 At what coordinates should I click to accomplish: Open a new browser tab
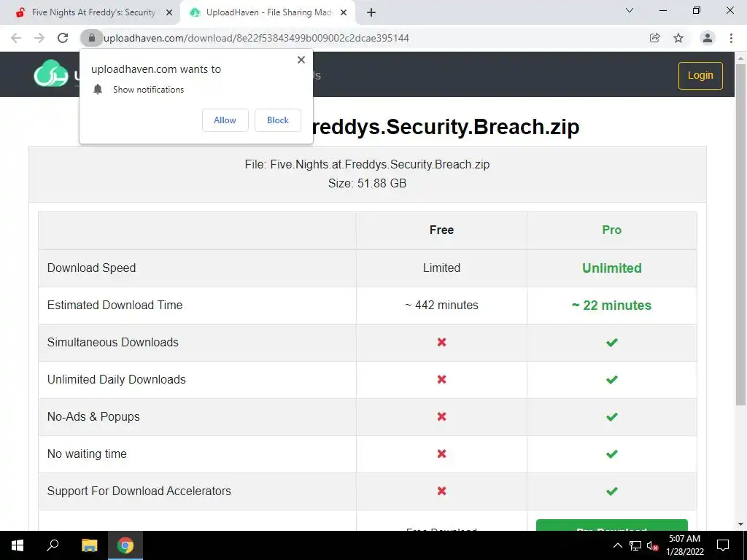point(371,12)
